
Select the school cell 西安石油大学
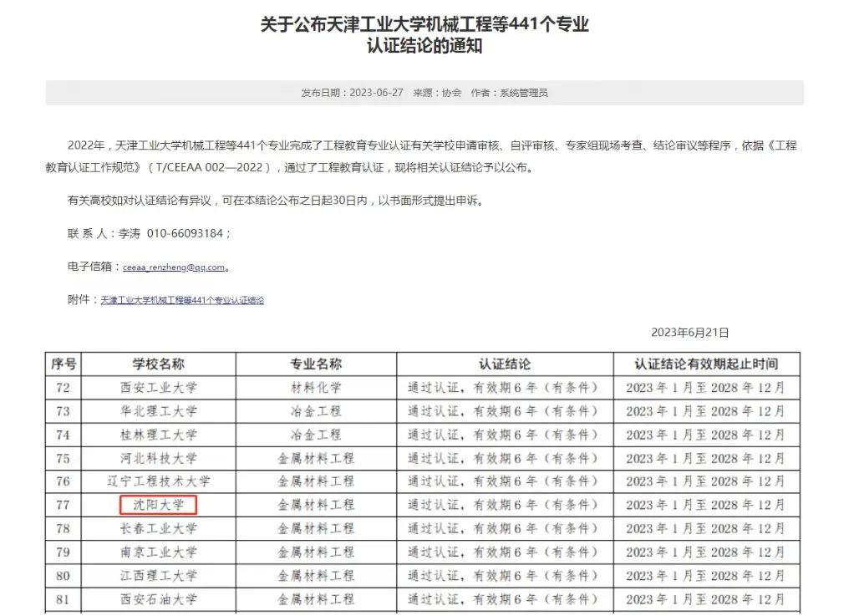click(x=159, y=599)
